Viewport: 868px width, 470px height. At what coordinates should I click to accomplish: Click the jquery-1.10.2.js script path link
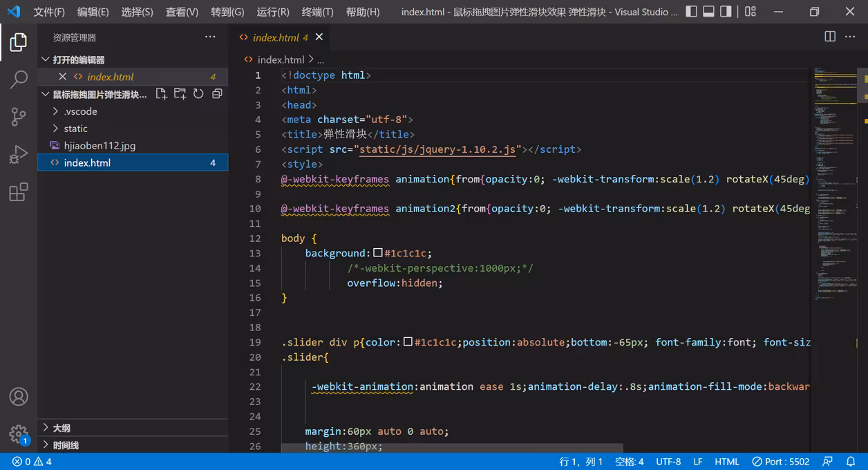tap(438, 149)
